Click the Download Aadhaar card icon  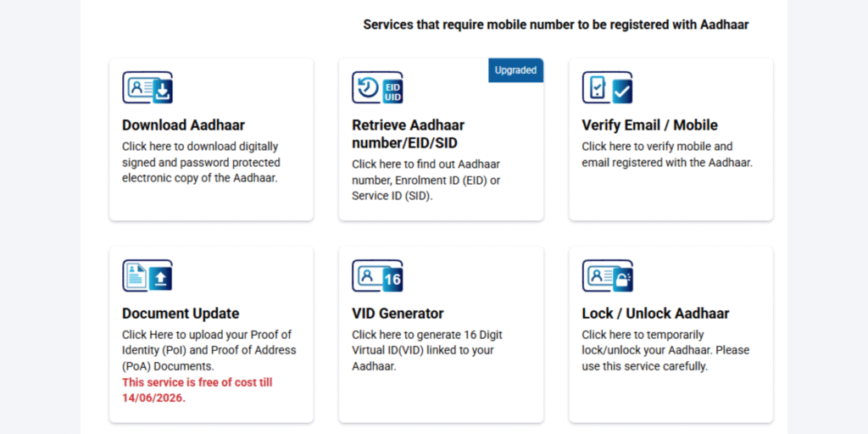click(x=147, y=88)
